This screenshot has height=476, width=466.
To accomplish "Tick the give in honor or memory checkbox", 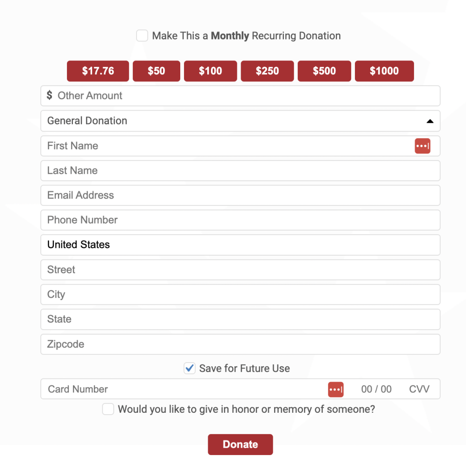I will tap(108, 409).
